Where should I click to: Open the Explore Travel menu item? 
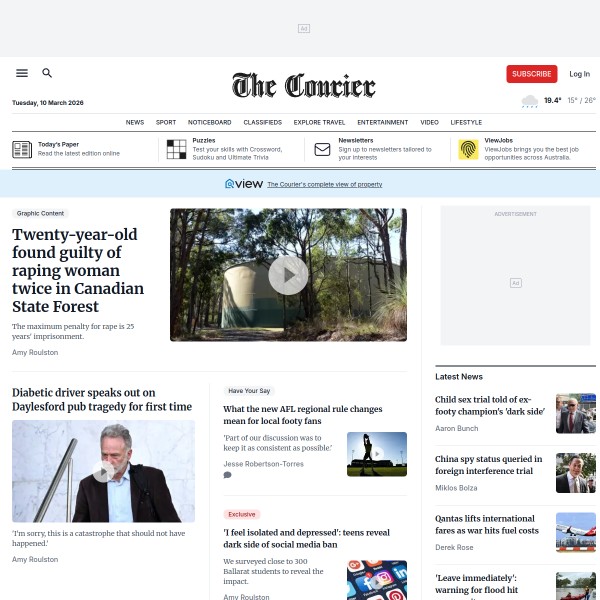point(319,122)
